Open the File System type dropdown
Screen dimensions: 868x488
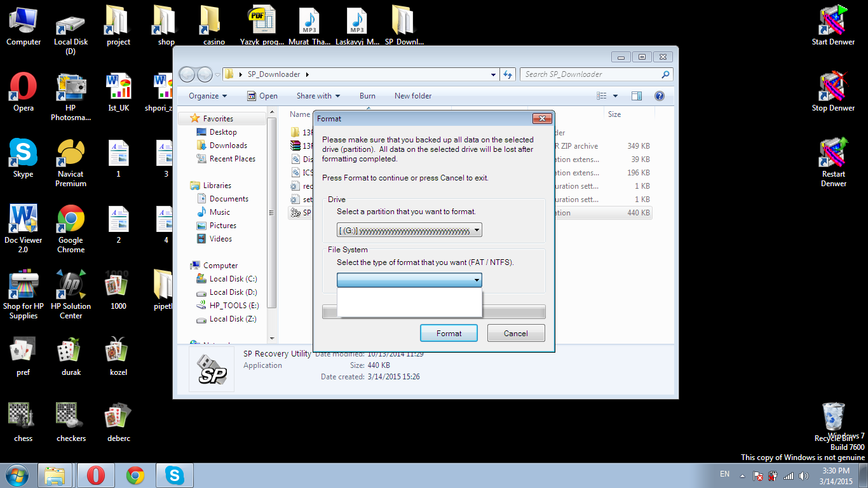coord(409,280)
